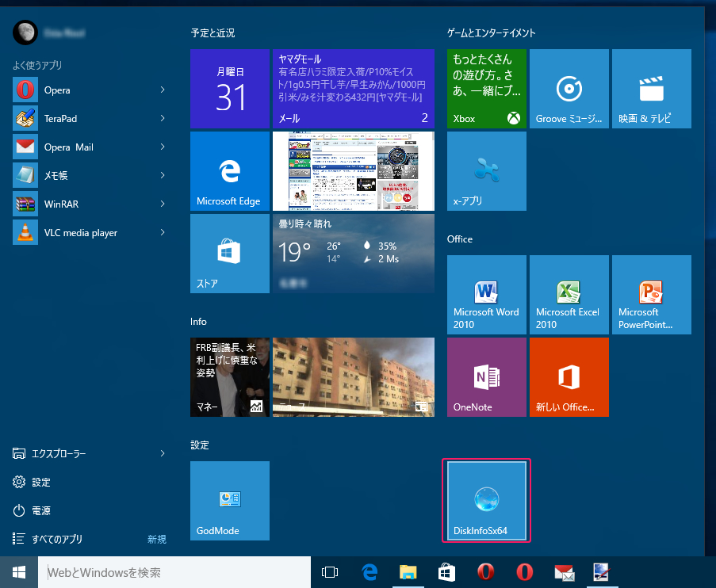Open the weather tile showing 19°
The width and height of the screenshot is (716, 588).
pyautogui.click(x=354, y=254)
